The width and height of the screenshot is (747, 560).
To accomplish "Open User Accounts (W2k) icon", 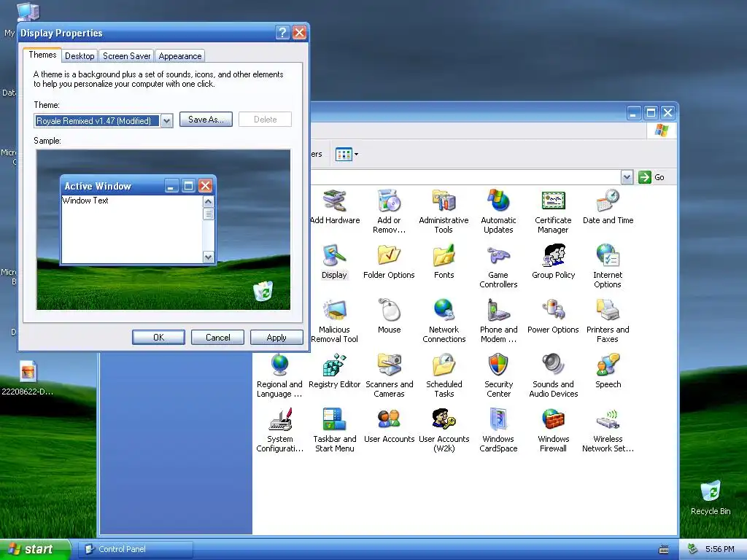I will pyautogui.click(x=444, y=430).
